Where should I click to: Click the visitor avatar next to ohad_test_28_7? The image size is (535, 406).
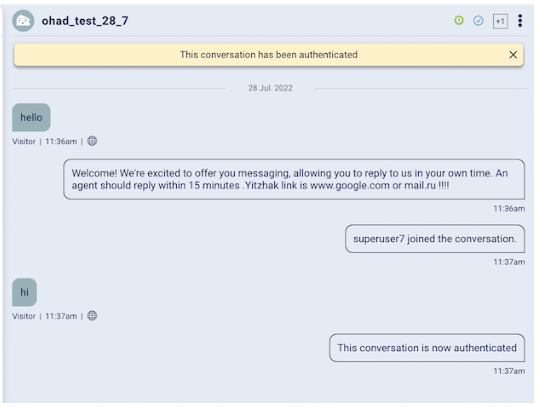(23, 21)
